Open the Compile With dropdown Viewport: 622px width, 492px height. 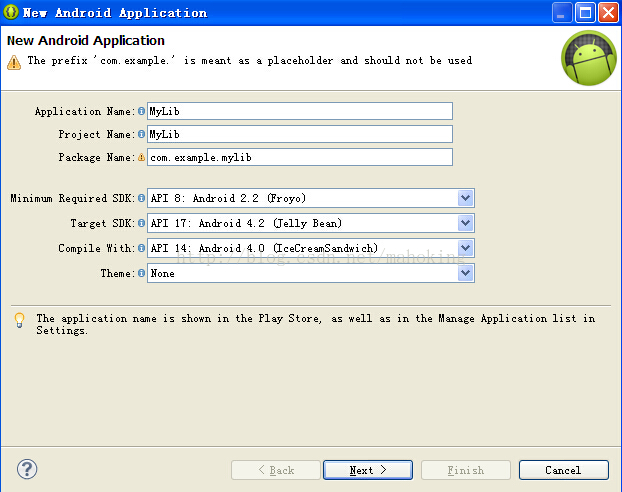(466, 248)
